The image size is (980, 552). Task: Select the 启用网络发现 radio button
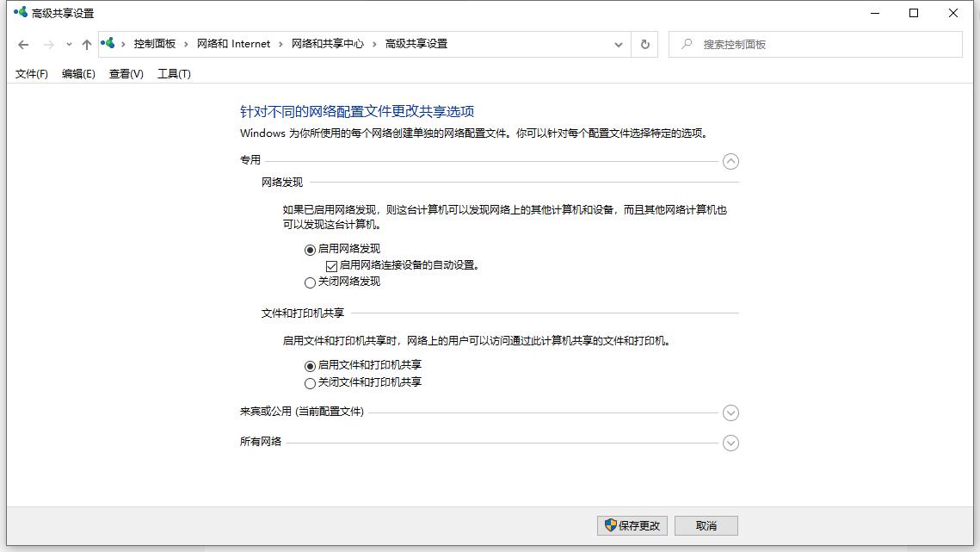310,249
